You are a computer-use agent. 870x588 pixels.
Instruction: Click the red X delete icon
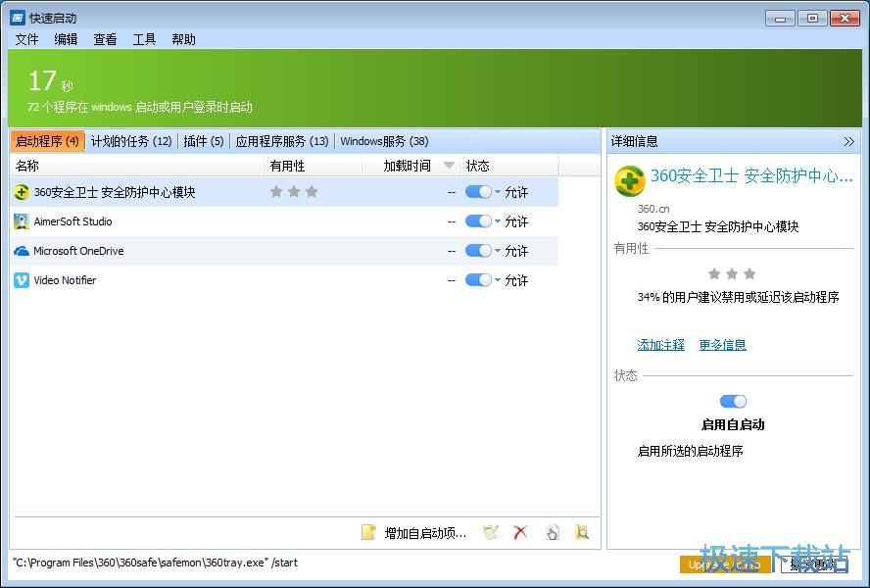[520, 532]
